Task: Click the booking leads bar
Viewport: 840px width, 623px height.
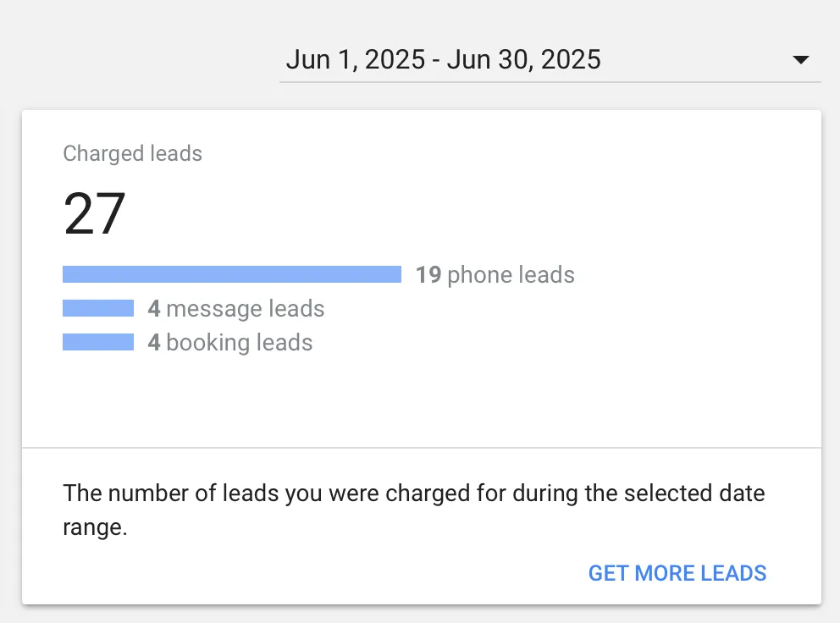Action: point(97,342)
